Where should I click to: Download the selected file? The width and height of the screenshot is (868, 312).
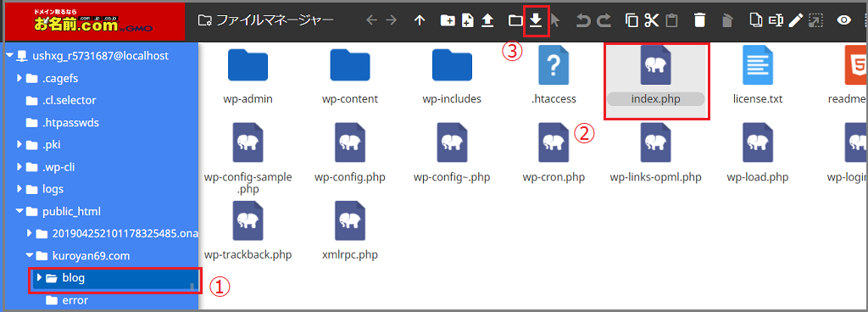tap(536, 20)
